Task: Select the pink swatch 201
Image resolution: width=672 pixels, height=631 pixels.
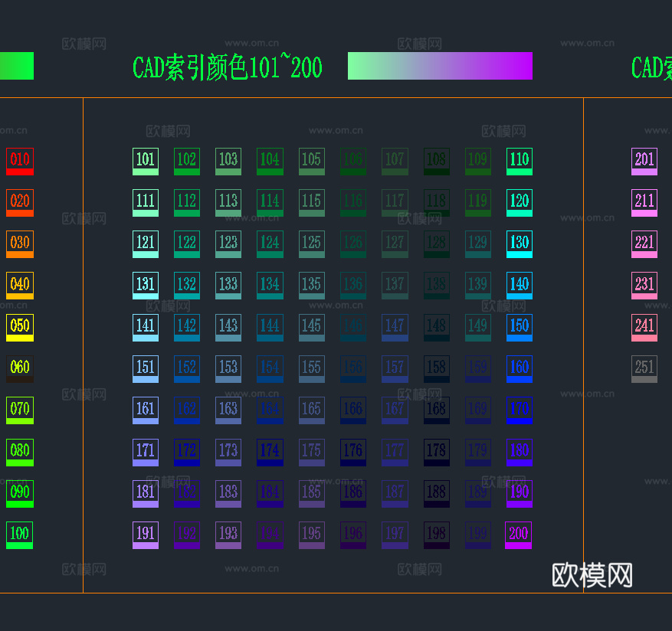Action: click(644, 161)
